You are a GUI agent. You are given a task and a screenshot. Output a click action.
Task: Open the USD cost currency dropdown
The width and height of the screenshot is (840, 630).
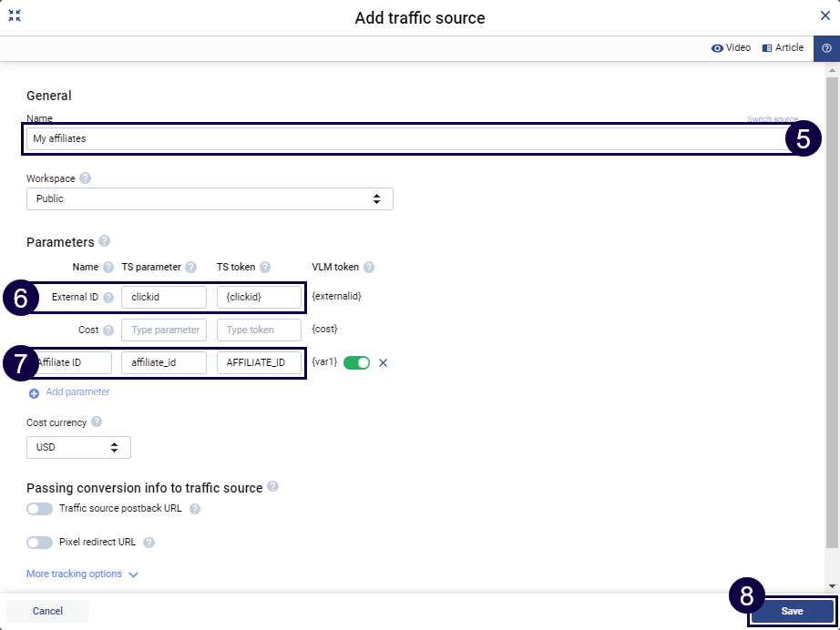[78, 447]
